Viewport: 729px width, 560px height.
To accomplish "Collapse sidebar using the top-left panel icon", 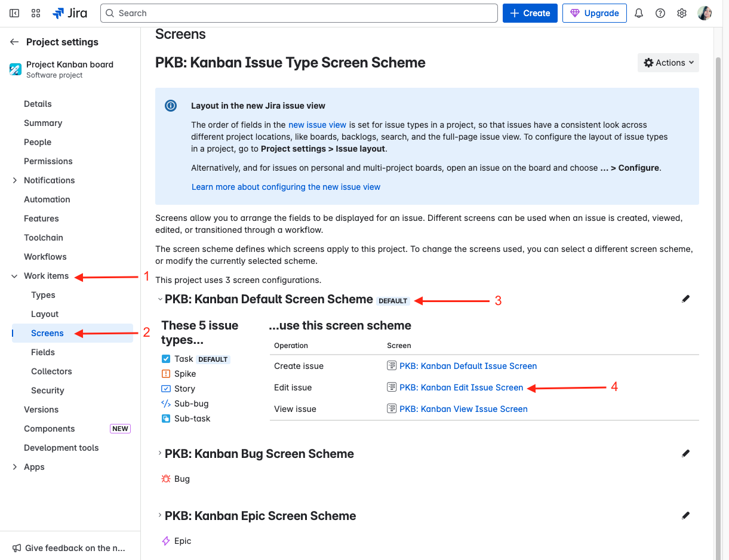I will 14,13.
